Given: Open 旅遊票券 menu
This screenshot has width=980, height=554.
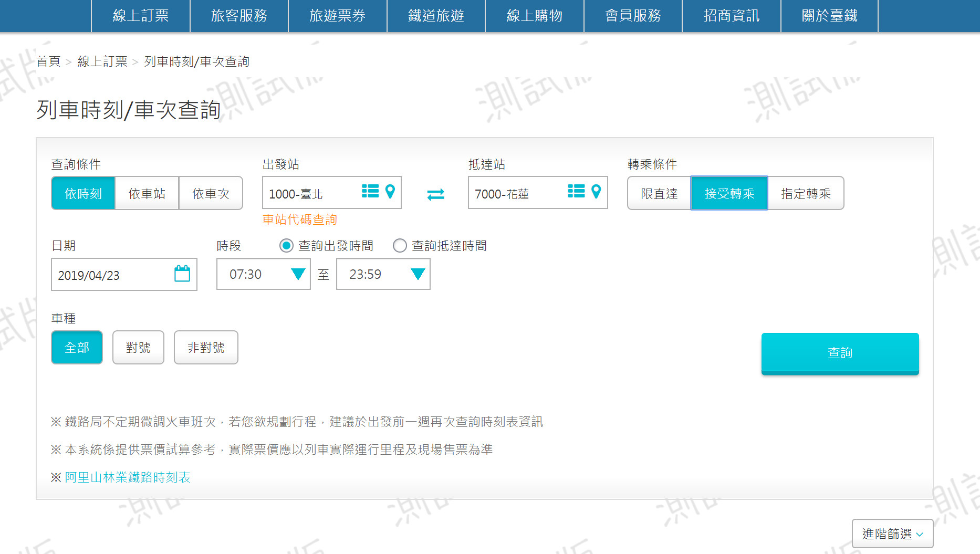Looking at the screenshot, I should [338, 16].
